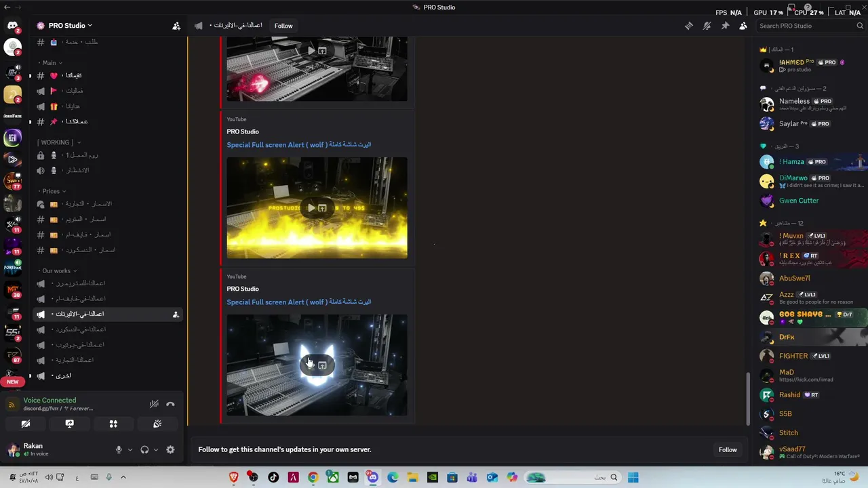Play the top red effect video
This screenshot has width=868, height=488.
pyautogui.click(x=311, y=51)
